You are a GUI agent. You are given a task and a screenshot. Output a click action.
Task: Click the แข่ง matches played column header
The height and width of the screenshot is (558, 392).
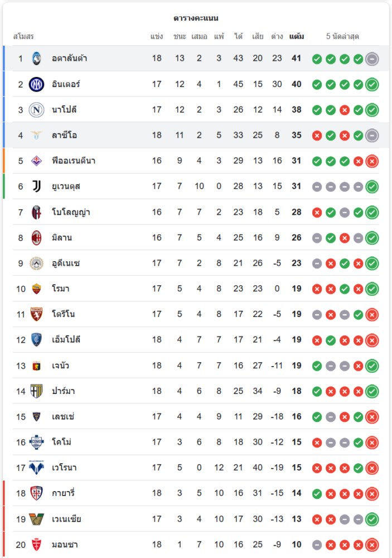point(157,37)
